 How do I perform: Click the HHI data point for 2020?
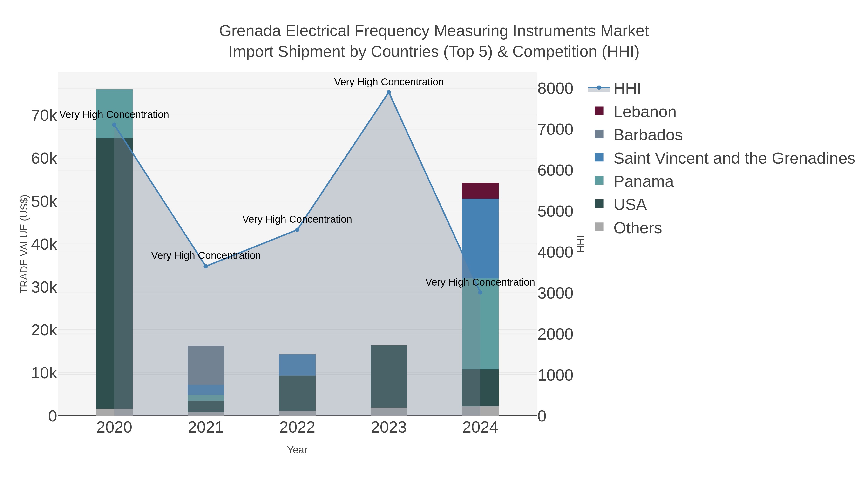click(x=114, y=125)
